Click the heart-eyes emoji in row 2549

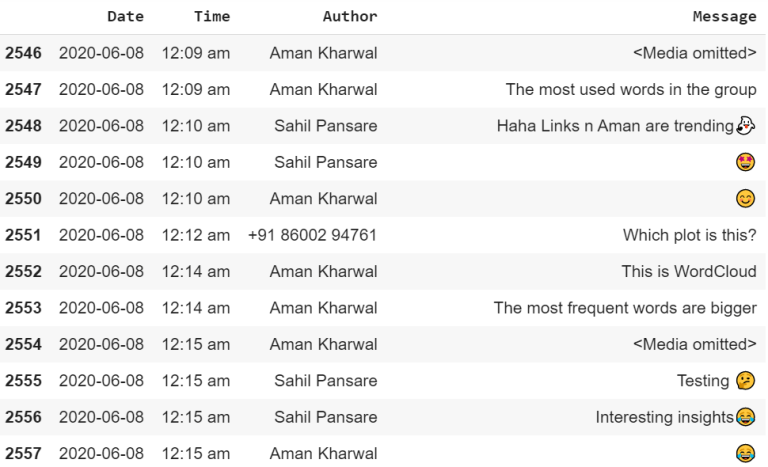746,162
